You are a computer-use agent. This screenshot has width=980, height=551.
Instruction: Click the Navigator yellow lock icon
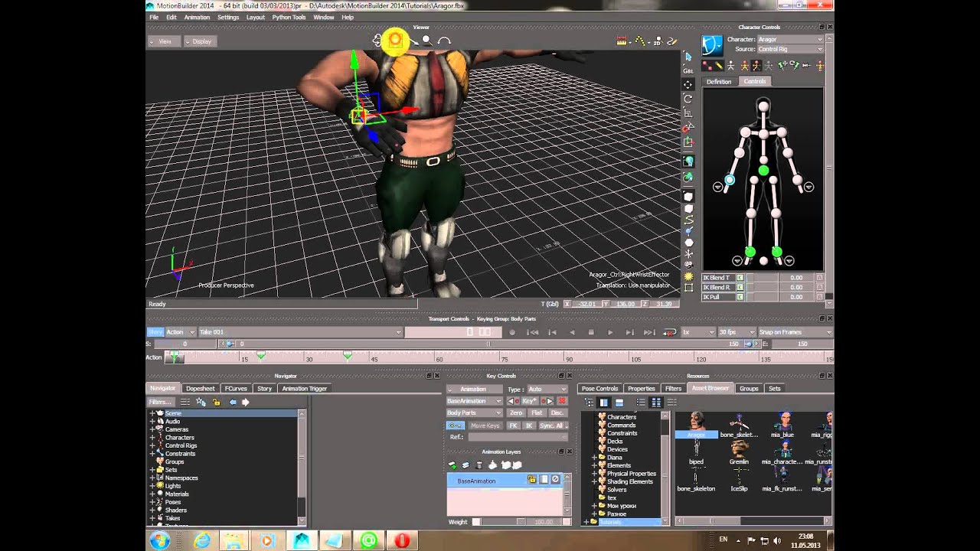coord(217,402)
